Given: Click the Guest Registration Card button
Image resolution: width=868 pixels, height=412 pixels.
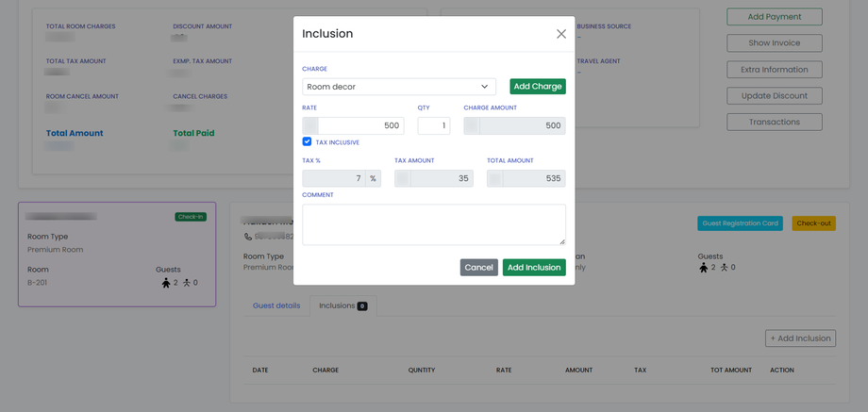Looking at the screenshot, I should [x=740, y=223].
